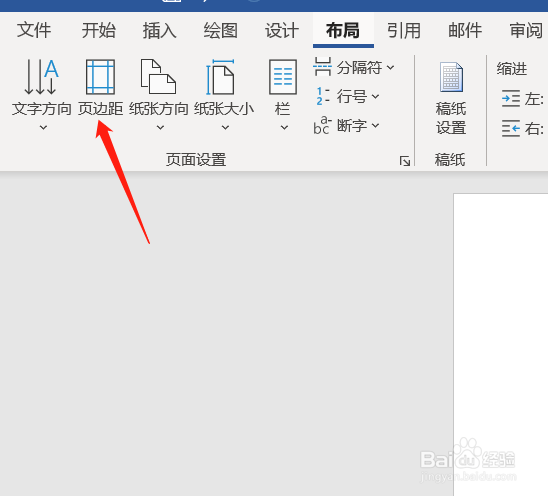
Task: Switch to the 绘图 tab
Action: click(221, 30)
